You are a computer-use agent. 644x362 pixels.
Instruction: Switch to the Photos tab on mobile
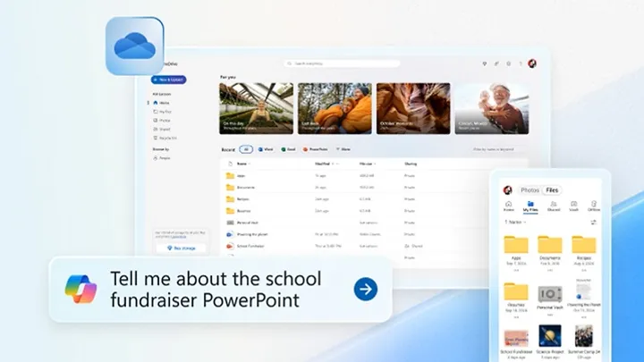pyautogui.click(x=530, y=189)
